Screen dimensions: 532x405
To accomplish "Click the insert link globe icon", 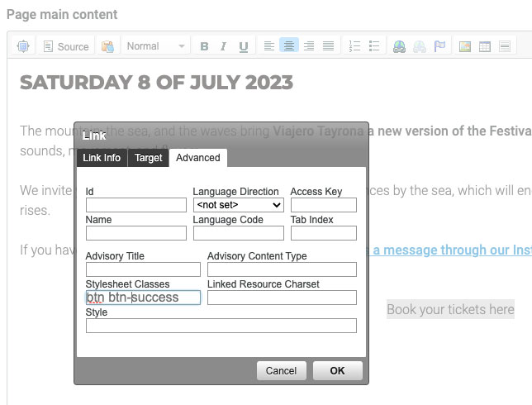I will (400, 47).
